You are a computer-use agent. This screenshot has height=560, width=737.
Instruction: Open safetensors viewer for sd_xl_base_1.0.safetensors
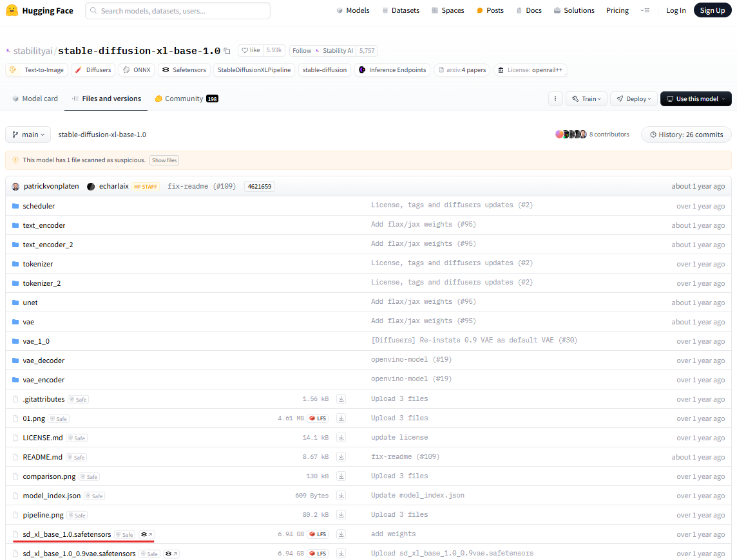147,535
